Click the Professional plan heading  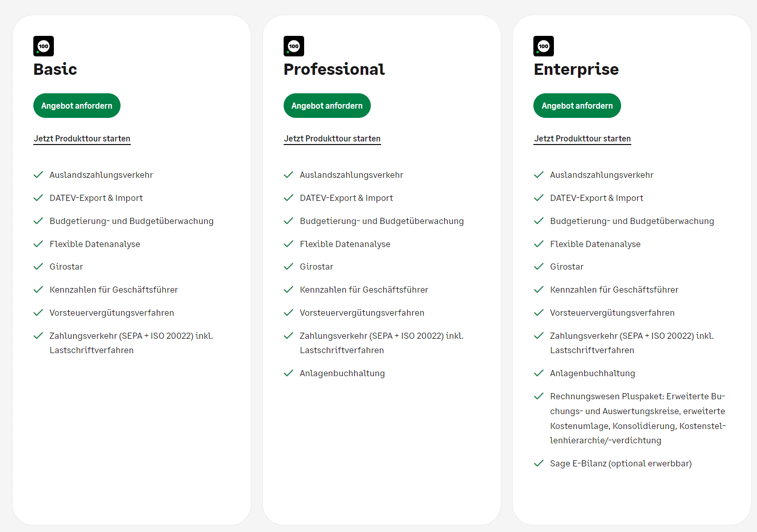pyautogui.click(x=334, y=69)
